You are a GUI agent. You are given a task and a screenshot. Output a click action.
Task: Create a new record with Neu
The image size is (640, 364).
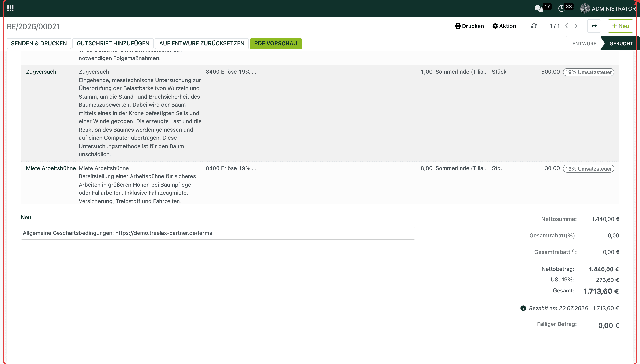click(x=620, y=26)
